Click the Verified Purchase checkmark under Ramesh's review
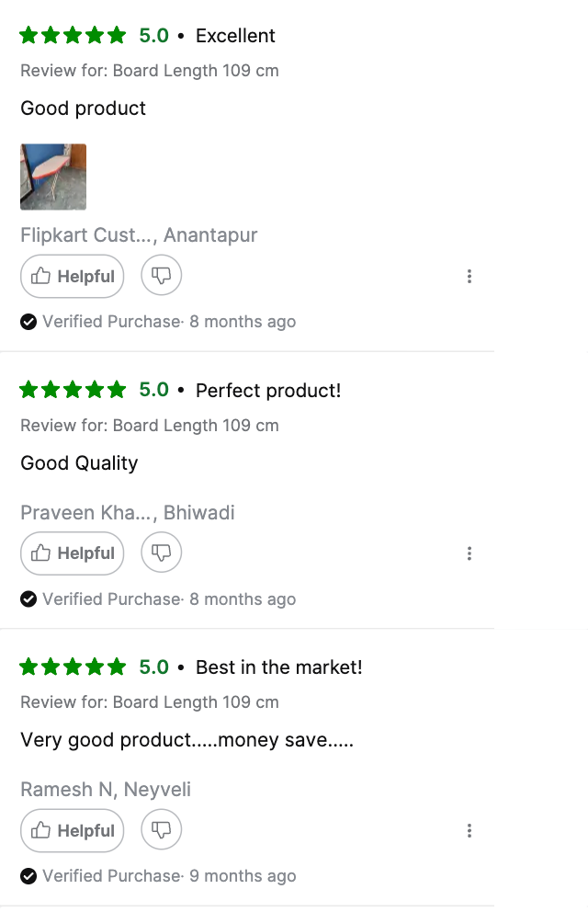The width and height of the screenshot is (588, 912). [28, 876]
